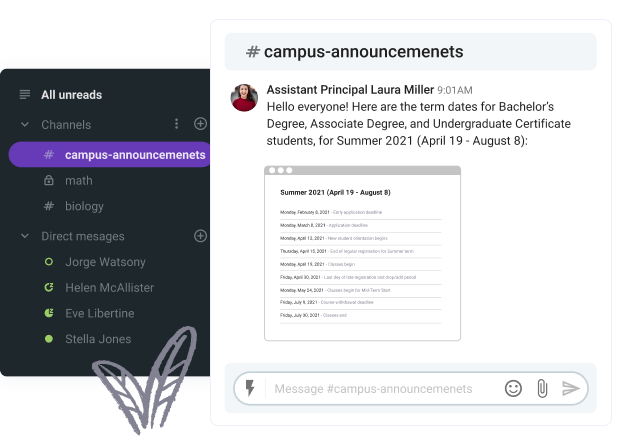The height and width of the screenshot is (445, 634).
Task: Add a new channel with plus icon
Action: (x=200, y=124)
